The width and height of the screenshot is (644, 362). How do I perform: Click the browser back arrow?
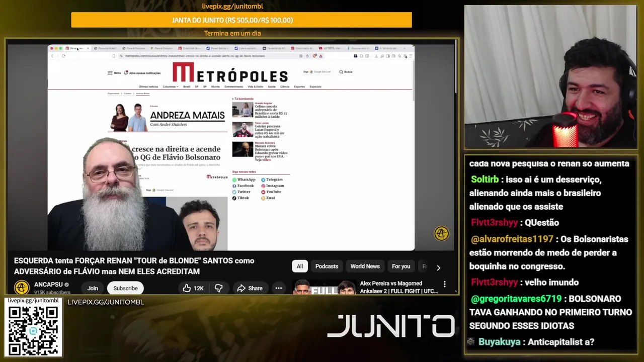(52, 56)
